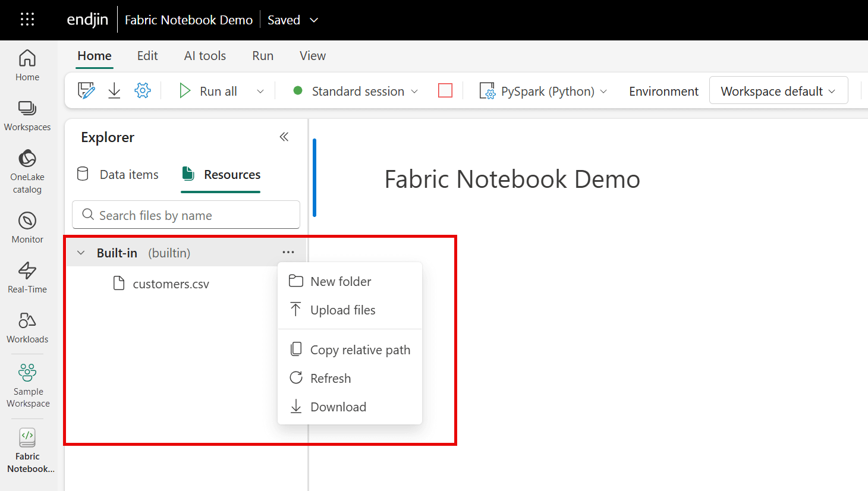The image size is (868, 491).
Task: Click the edit notebook icon in toolbar
Action: 86,91
